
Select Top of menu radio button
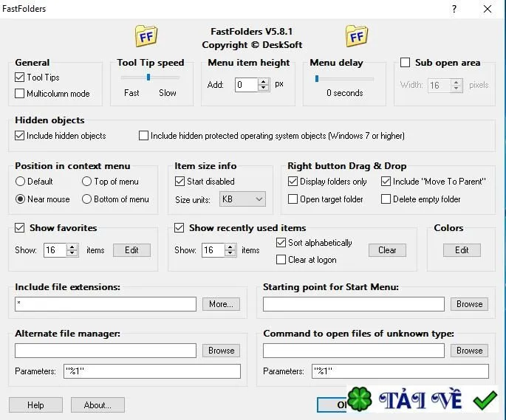(x=86, y=182)
